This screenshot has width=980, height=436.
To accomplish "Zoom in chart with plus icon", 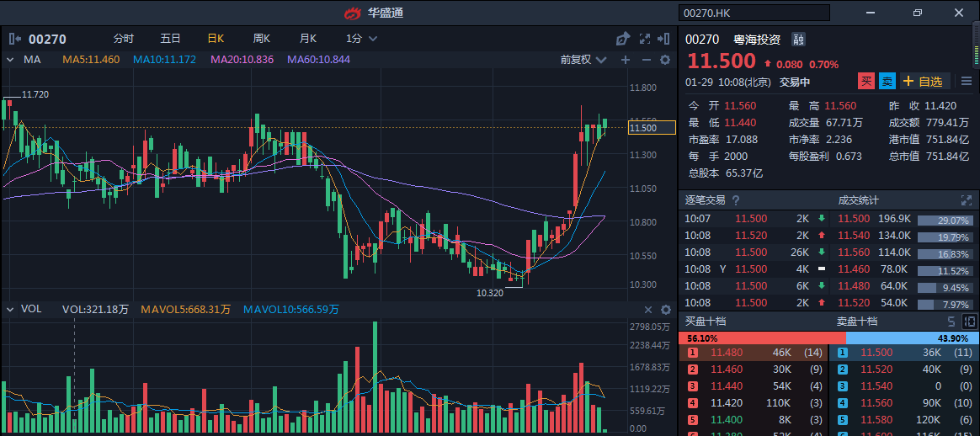I will point(625,60).
